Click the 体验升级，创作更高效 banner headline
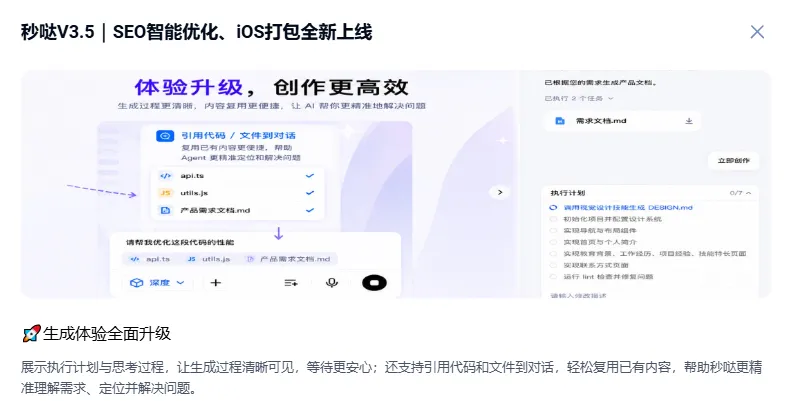This screenshot has height=401, width=786. (271, 88)
